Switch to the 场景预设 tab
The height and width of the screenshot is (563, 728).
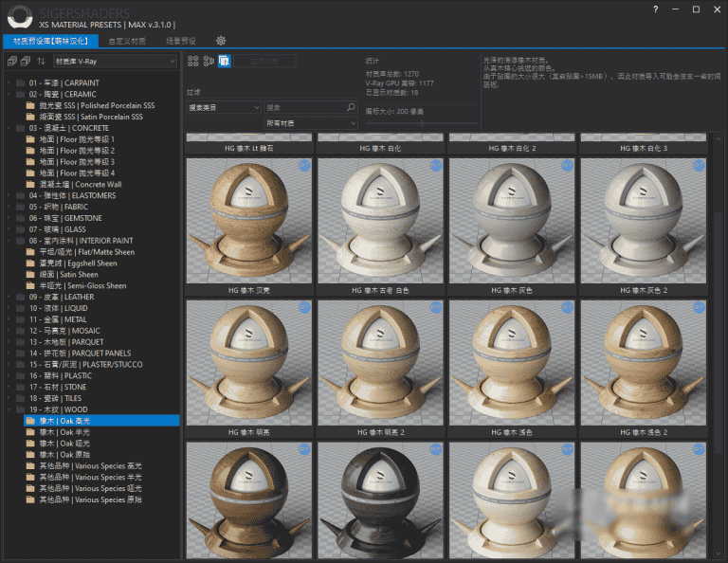pyautogui.click(x=181, y=41)
